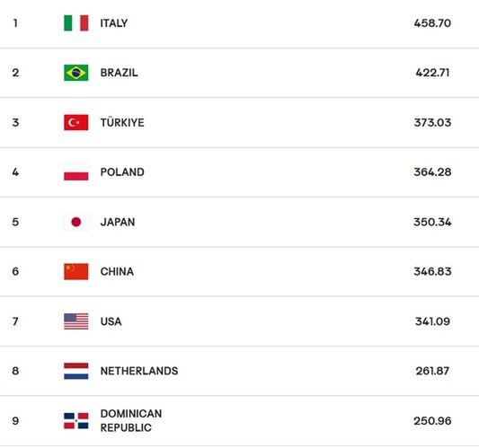Click the Italy flag icon
The image size is (479, 448).
tap(76, 22)
